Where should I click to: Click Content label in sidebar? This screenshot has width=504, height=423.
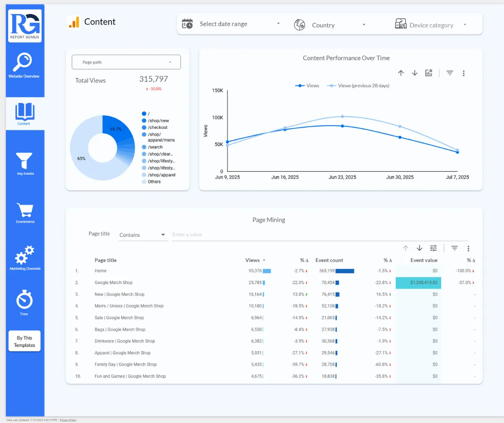pos(24,124)
